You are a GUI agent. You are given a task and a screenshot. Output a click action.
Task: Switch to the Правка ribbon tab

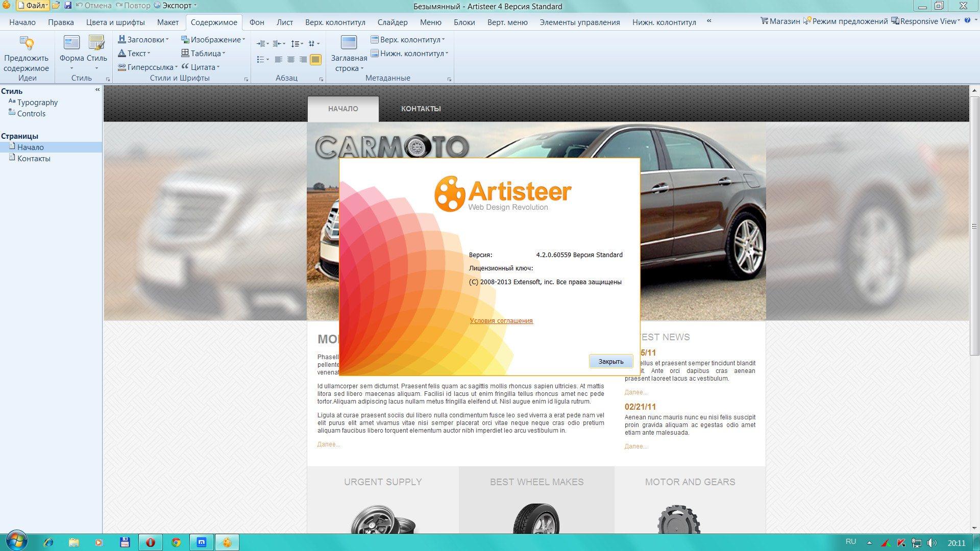pyautogui.click(x=61, y=22)
